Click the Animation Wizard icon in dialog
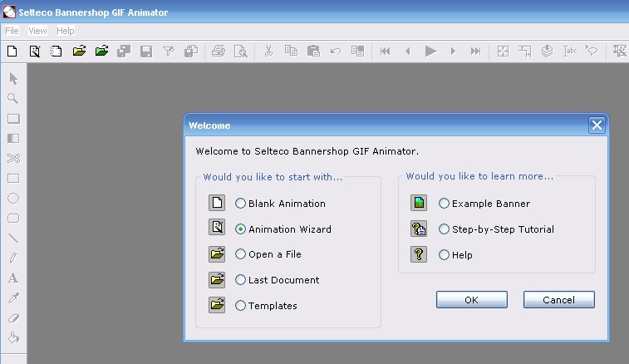The height and width of the screenshot is (364, 629). pyautogui.click(x=217, y=227)
